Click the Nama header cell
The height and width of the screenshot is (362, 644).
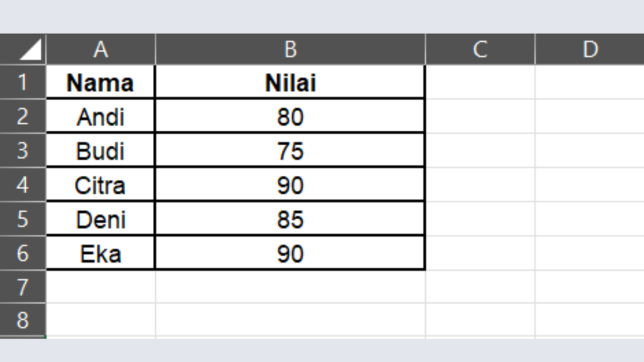[101, 83]
